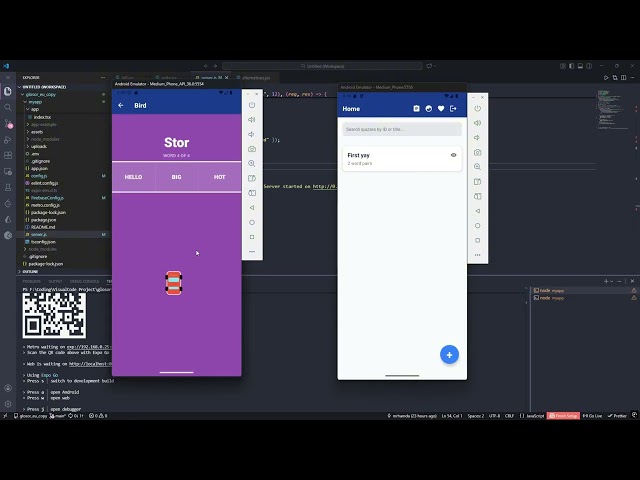The width and height of the screenshot is (640, 480).
Task: Open more options dots on right emulator toolbar
Action: tap(478, 255)
